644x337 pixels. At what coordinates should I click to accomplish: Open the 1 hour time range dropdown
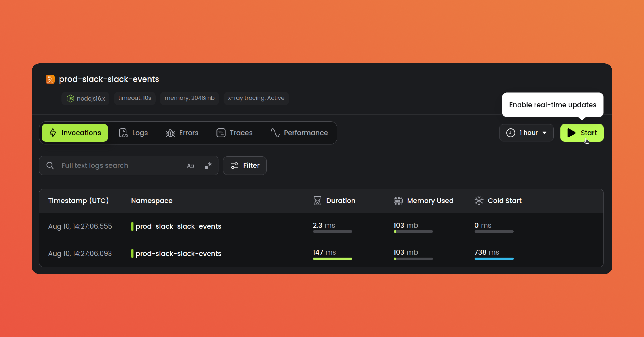click(x=526, y=133)
